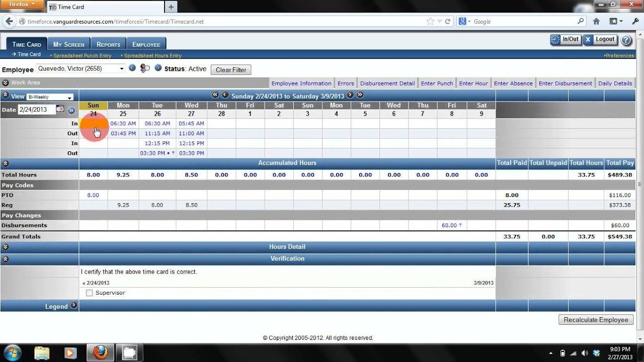Collapse the View panel chevron

coord(6,96)
